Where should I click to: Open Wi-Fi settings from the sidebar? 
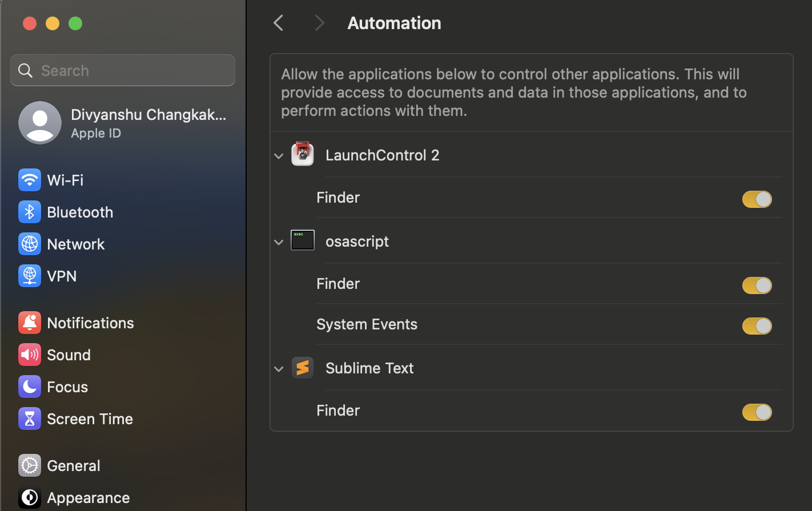pyautogui.click(x=67, y=180)
